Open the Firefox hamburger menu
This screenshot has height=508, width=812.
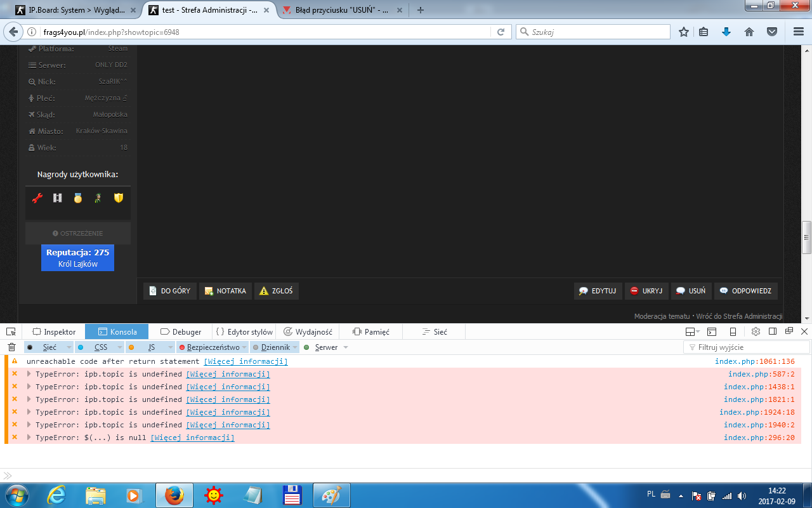799,32
